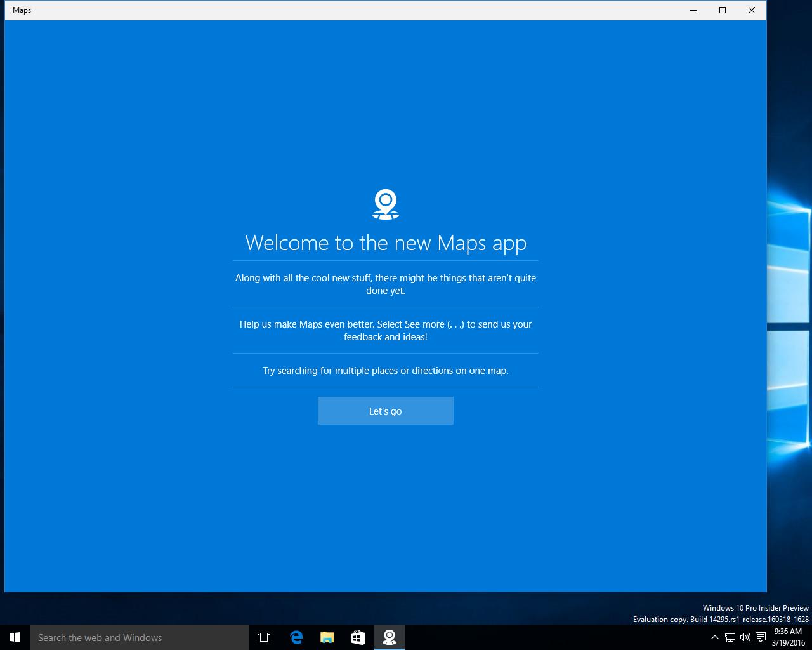
Task: Launch Microsoft Edge from the taskbar
Action: coord(296,637)
